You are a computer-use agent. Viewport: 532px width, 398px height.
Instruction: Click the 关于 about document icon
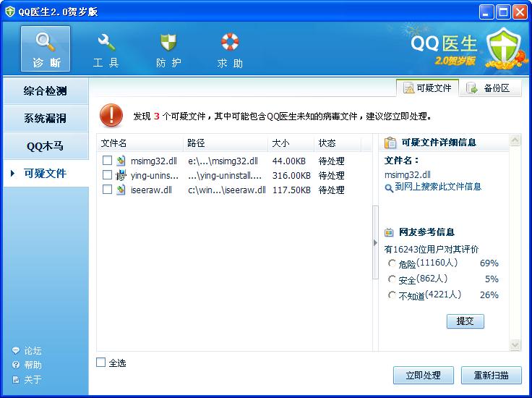(x=16, y=379)
